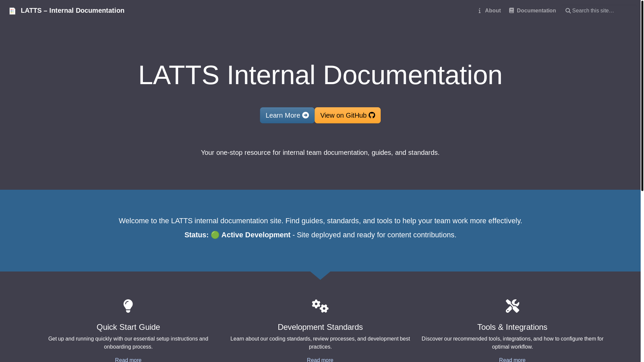Click the arrow icon in Learn More

pos(306,115)
